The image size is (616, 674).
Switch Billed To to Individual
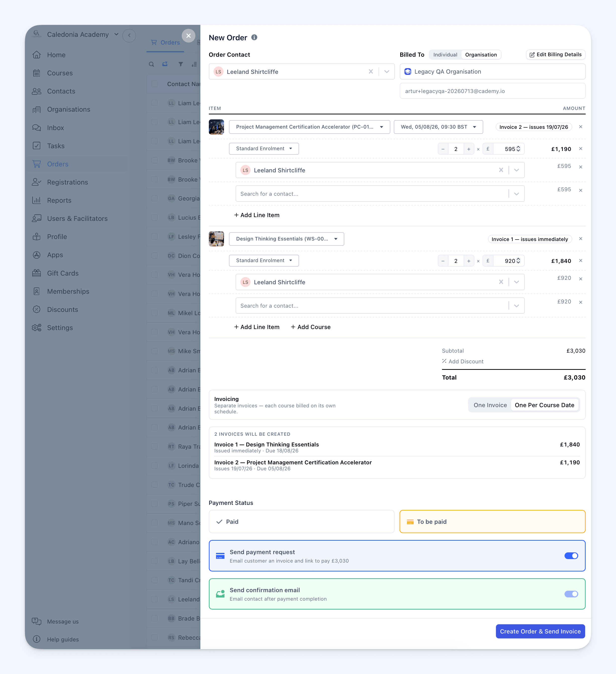coord(445,55)
